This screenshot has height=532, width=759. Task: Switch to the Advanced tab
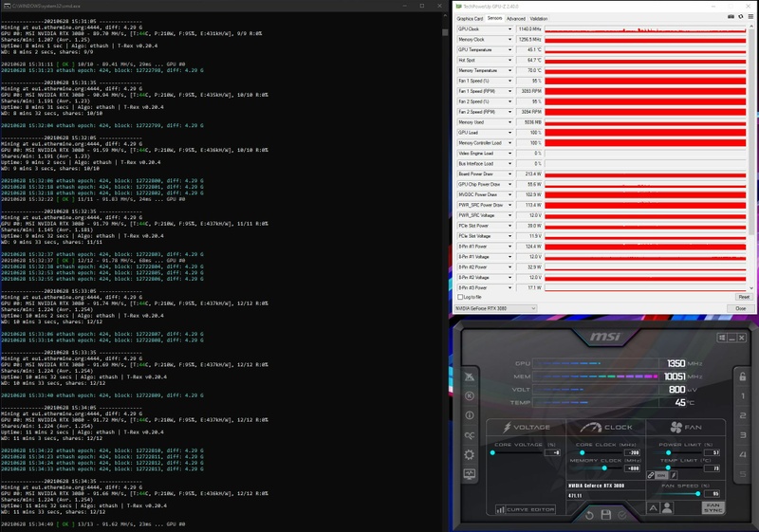click(x=515, y=19)
